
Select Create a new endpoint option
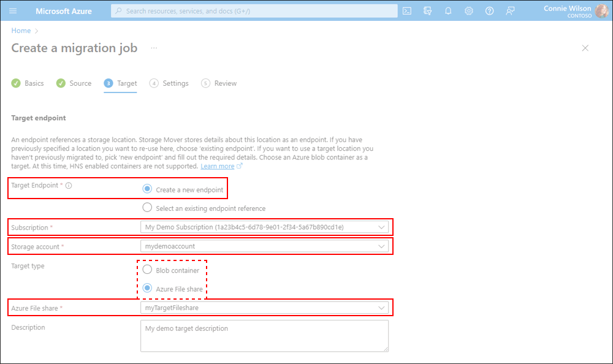147,189
